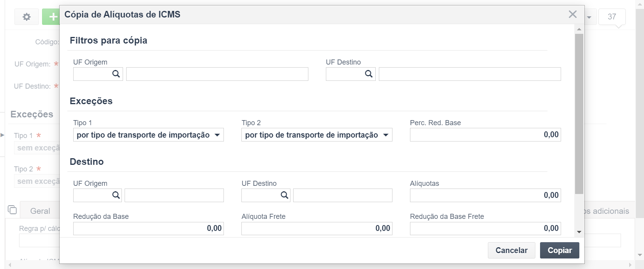Screen dimensions: 644x269
Task: Open the Tipo 2 exception dropdown
Action: click(x=317, y=135)
